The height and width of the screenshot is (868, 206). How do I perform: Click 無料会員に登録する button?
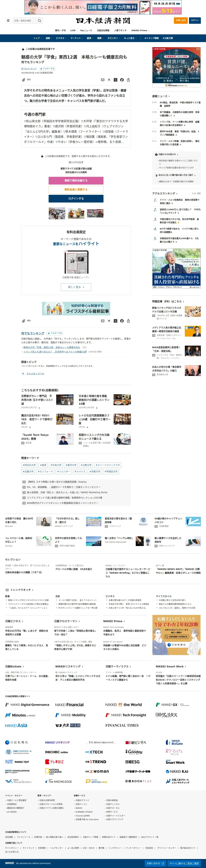[76, 189]
